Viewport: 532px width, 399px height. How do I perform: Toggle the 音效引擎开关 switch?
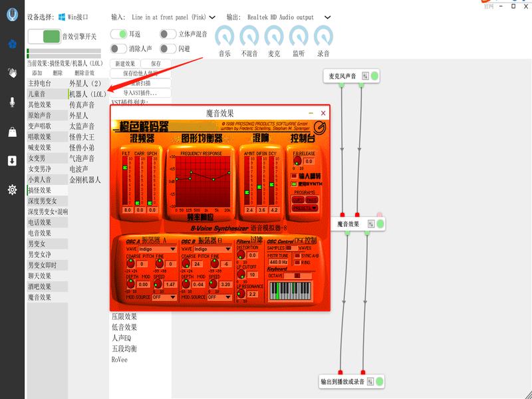click(45, 37)
